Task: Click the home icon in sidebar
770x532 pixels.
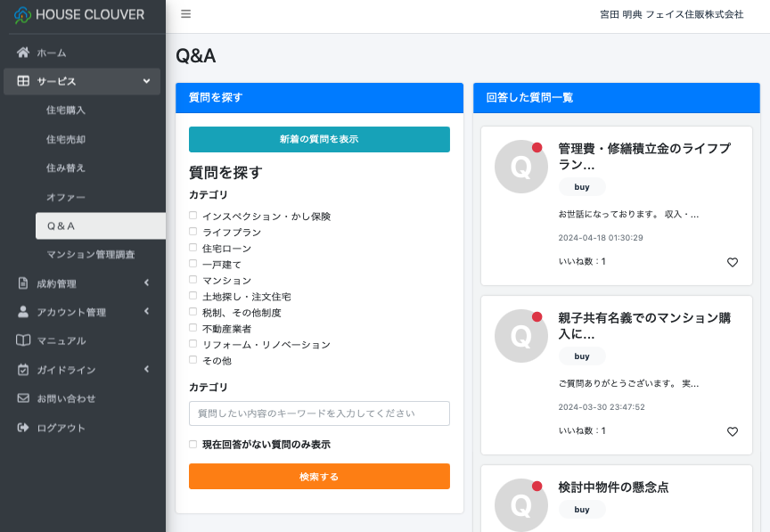Action: [23, 52]
